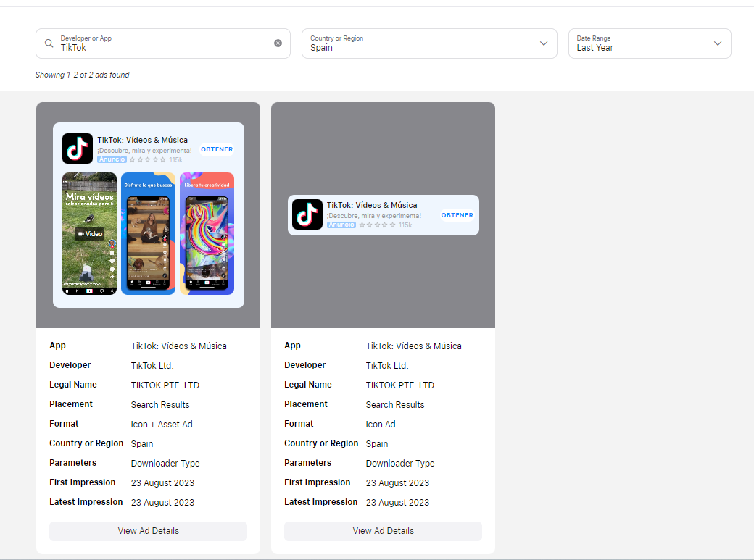Image resolution: width=754 pixels, height=560 pixels.
Task: Click the First Impression date in the Icon Ad card
Action: pos(397,483)
